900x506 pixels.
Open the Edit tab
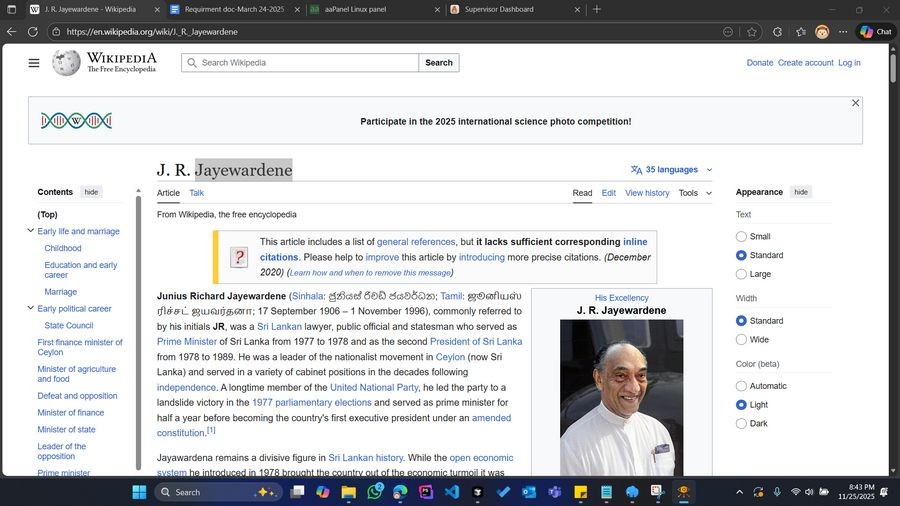(x=608, y=193)
